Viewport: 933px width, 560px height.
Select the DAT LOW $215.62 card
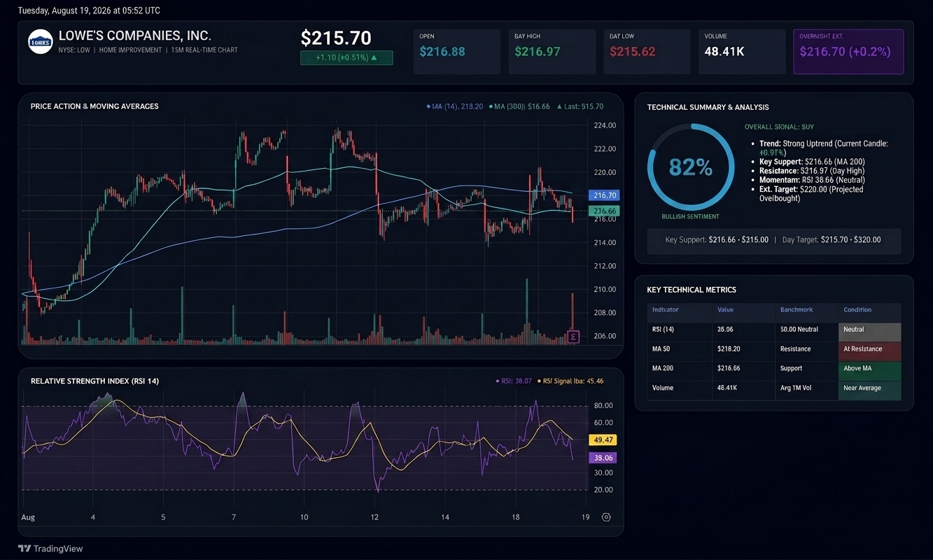point(647,52)
